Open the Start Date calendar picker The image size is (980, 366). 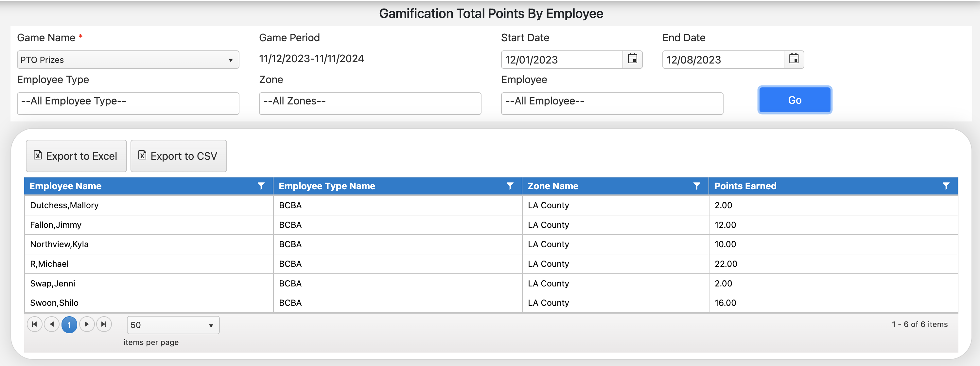(632, 59)
